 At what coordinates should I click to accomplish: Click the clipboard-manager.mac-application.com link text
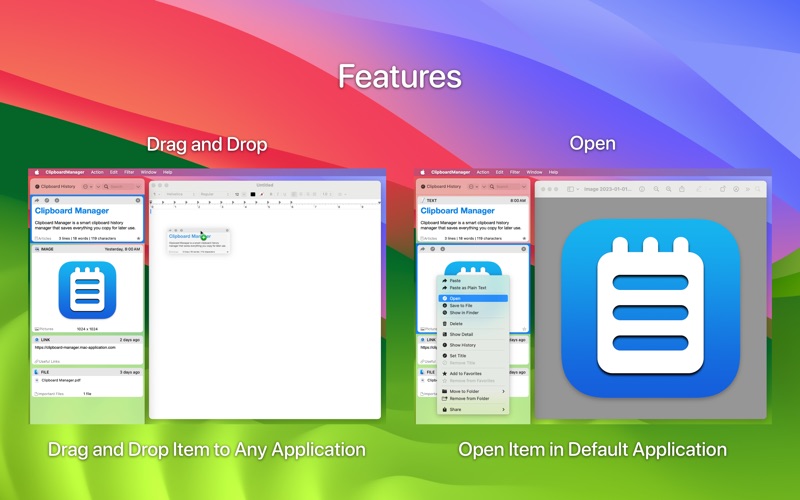pyautogui.click(x=75, y=347)
